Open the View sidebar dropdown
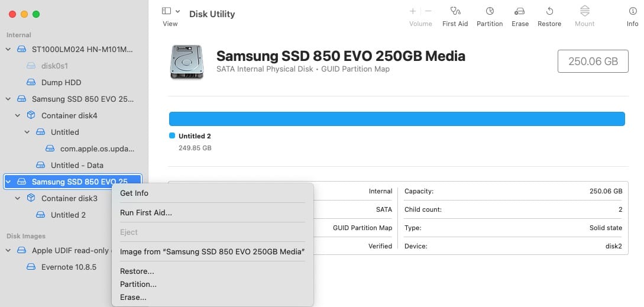 (170, 11)
